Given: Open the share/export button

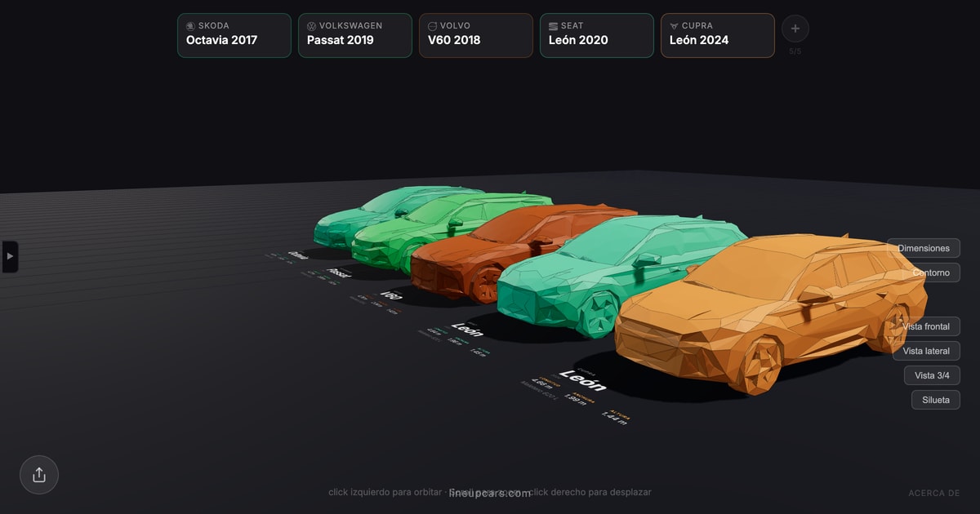Looking at the screenshot, I should pos(39,475).
